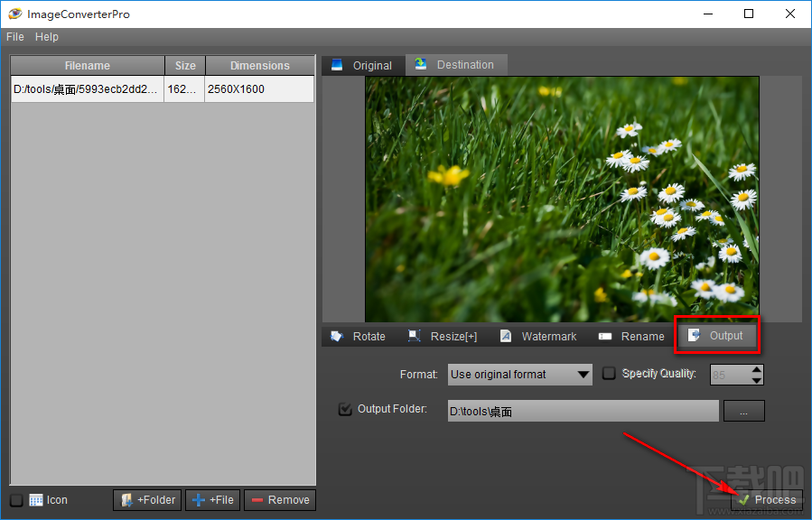Switch to the Original preview tab
Viewport: 812px width, 520px height.
point(363,66)
